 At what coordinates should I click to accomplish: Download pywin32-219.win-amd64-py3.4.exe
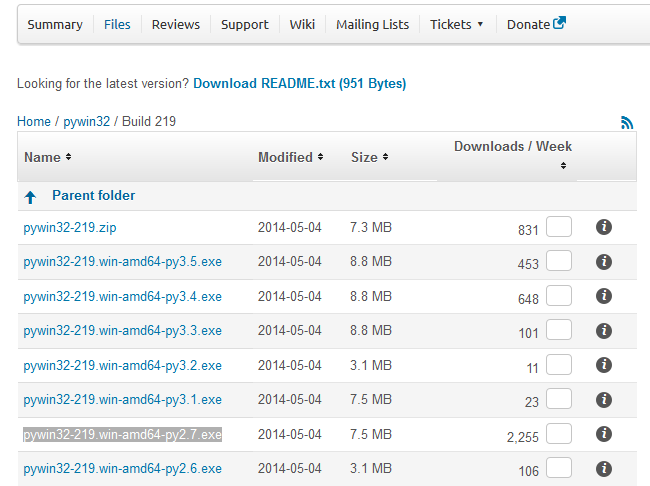click(x=122, y=296)
